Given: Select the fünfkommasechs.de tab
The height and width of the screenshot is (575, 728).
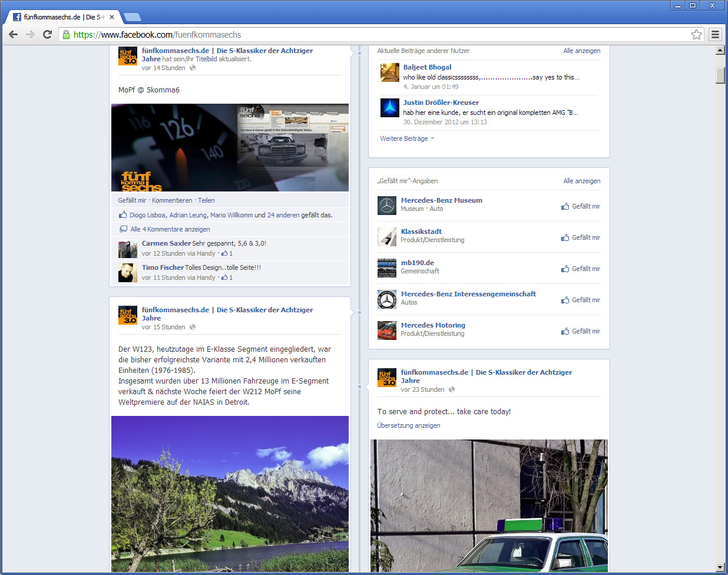Looking at the screenshot, I should pyautogui.click(x=63, y=17).
